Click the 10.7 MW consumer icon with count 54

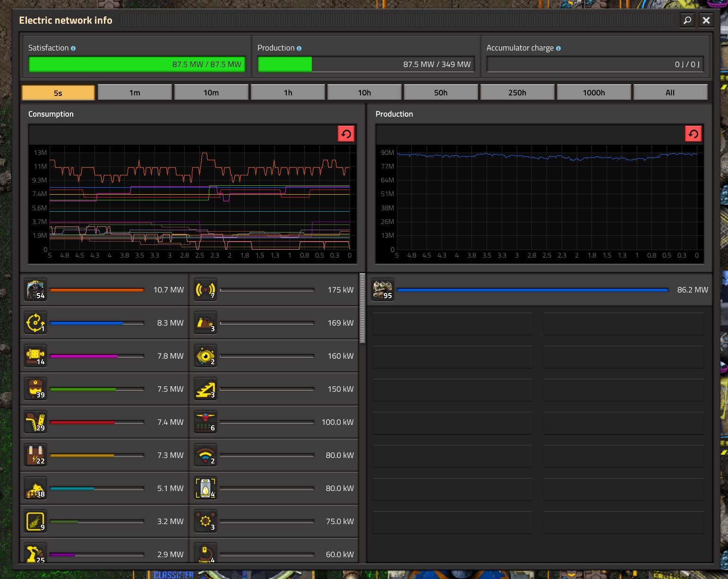(x=36, y=290)
